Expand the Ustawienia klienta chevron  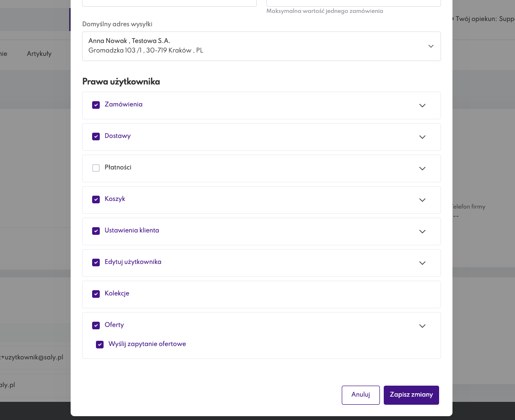point(422,231)
